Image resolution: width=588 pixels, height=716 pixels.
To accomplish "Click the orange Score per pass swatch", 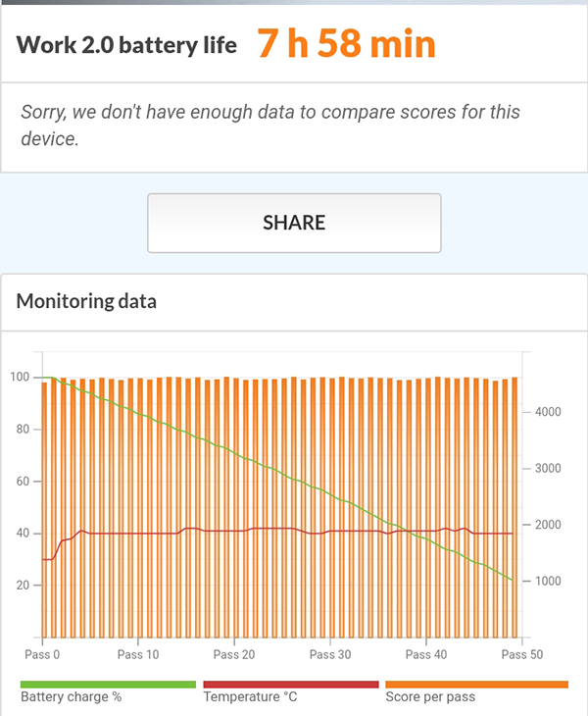I will pyautogui.click(x=476, y=685).
